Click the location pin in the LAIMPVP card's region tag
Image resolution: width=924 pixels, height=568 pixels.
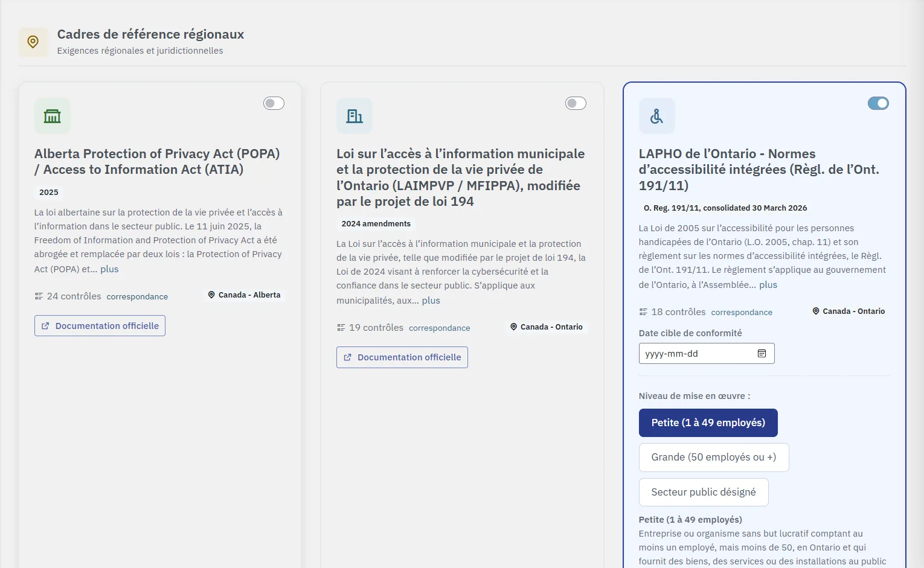point(514,327)
